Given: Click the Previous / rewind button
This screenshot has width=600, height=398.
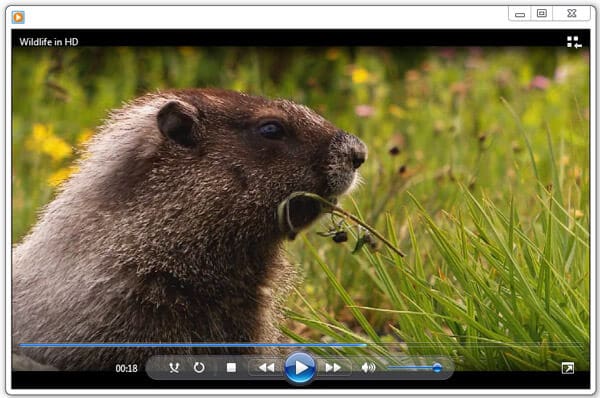Looking at the screenshot, I should [x=266, y=368].
